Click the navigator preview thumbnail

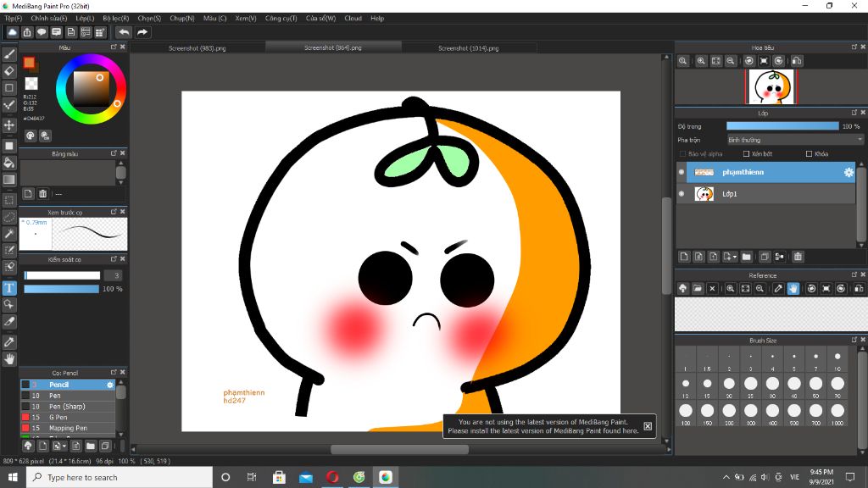coord(771,87)
